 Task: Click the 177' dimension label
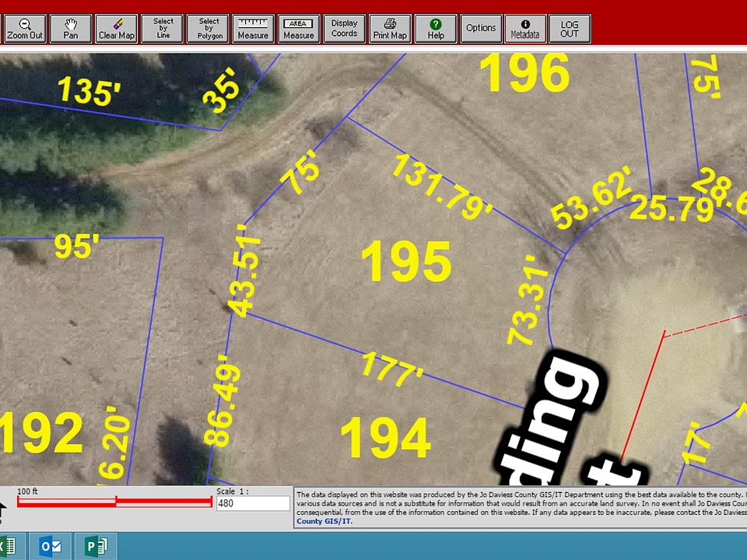[x=392, y=370]
